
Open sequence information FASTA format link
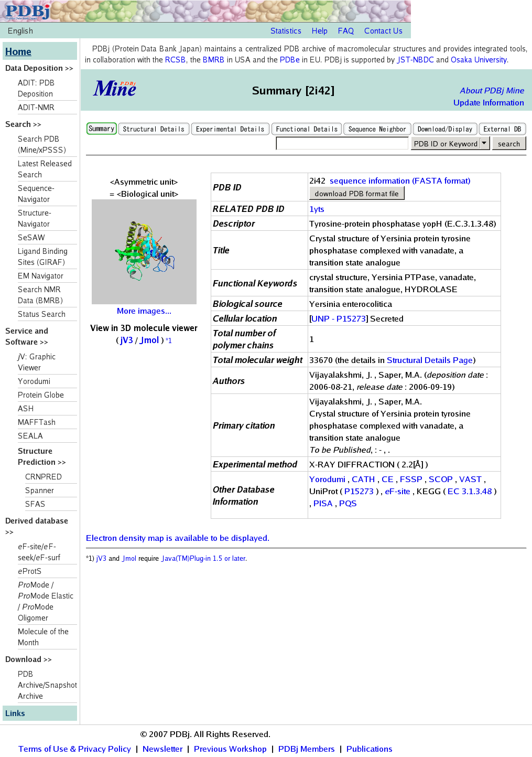tap(400, 180)
